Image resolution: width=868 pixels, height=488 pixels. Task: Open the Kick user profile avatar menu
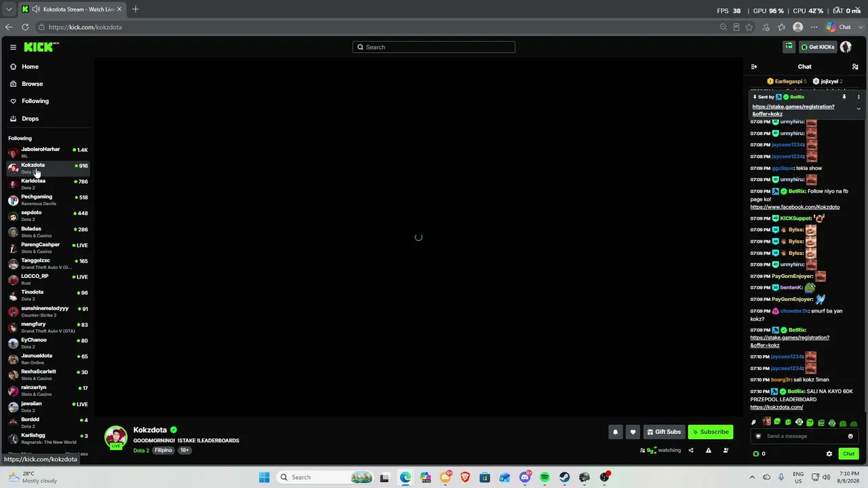846,47
